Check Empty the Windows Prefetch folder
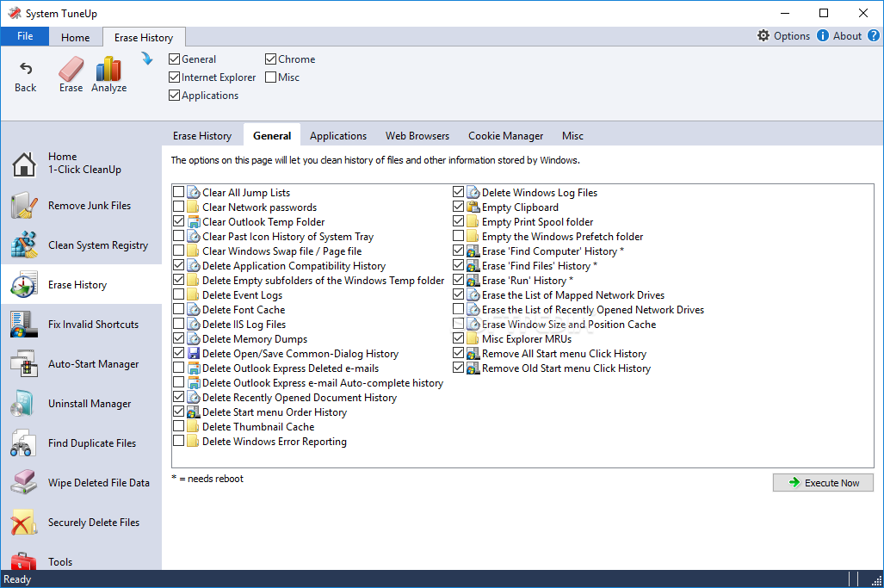884x588 pixels. [x=458, y=236]
